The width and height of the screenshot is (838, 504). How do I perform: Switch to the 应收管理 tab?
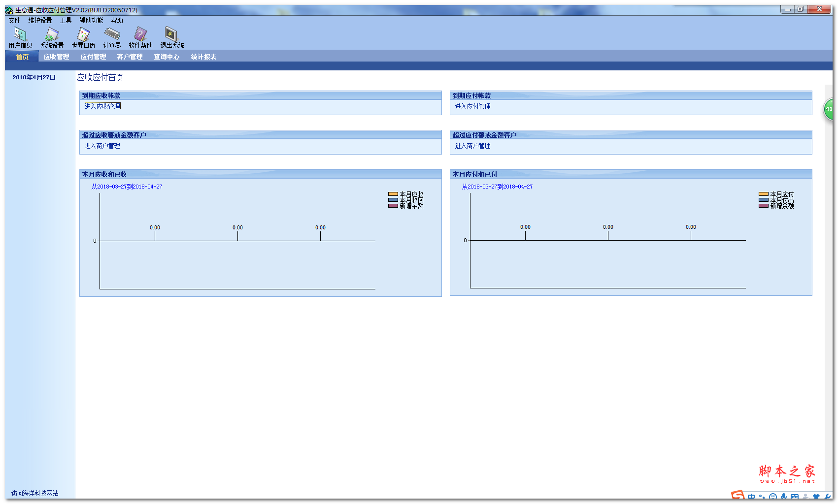(56, 57)
